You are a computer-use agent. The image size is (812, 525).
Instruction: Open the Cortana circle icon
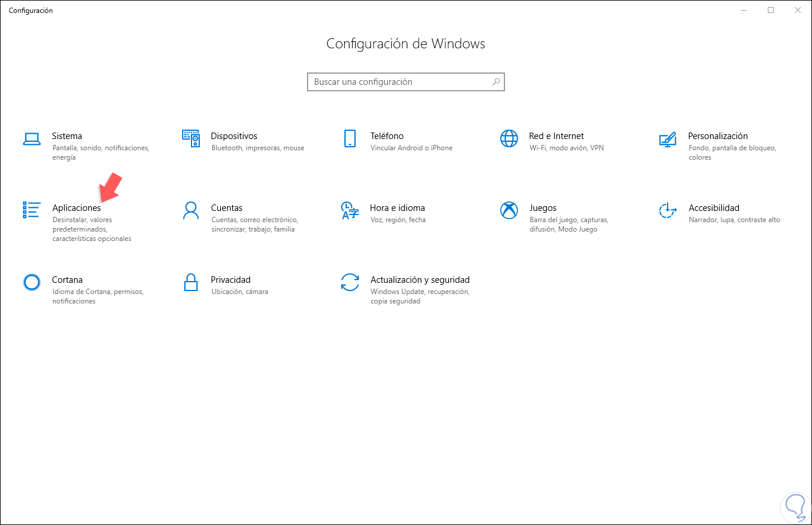tap(32, 282)
